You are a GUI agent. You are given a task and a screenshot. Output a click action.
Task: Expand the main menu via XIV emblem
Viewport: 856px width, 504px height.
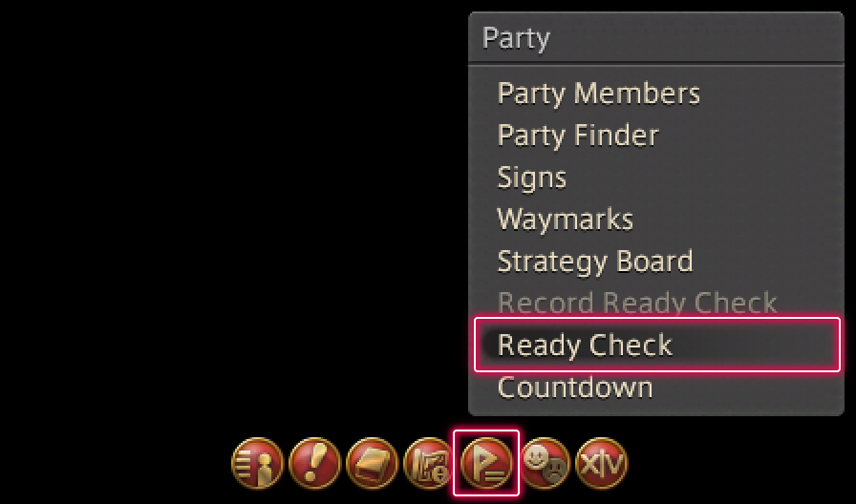(602, 463)
